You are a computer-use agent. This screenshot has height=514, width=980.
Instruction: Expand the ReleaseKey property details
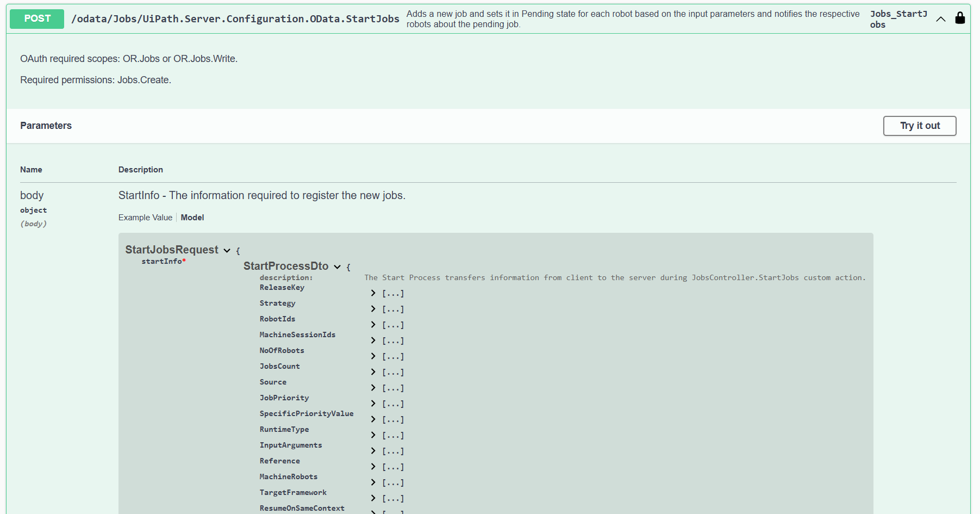373,293
